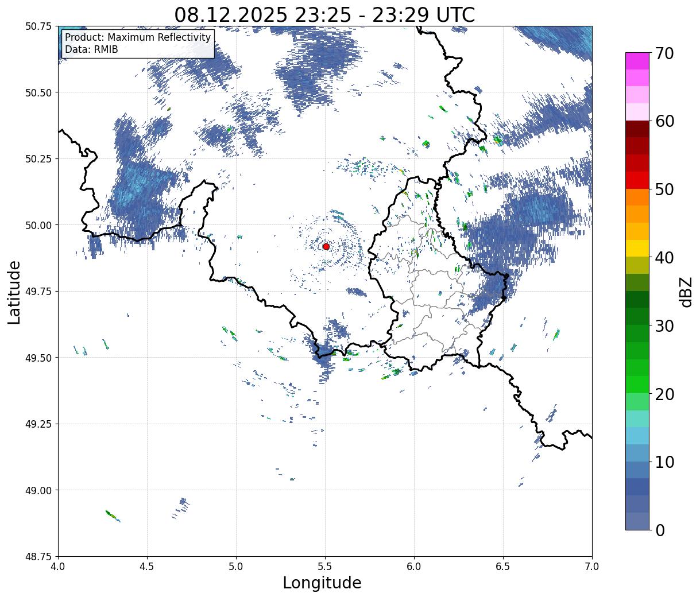Click the red radar location marker
700x597 pixels.
[x=326, y=246]
